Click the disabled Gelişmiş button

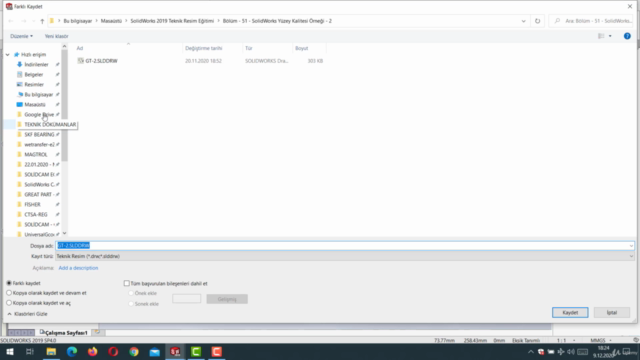coord(227,299)
